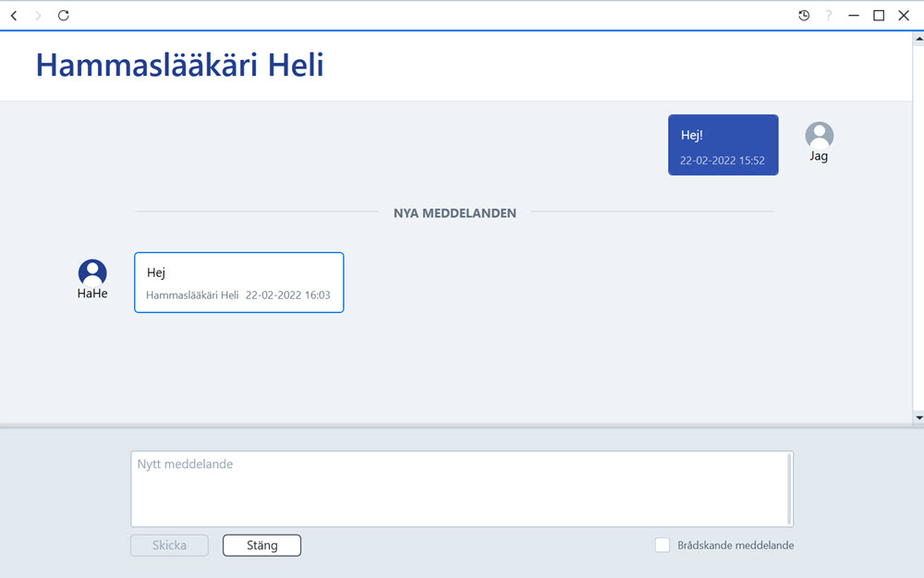Minimize the window using the dash icon
This screenshot has width=924, height=578.
coord(853,16)
